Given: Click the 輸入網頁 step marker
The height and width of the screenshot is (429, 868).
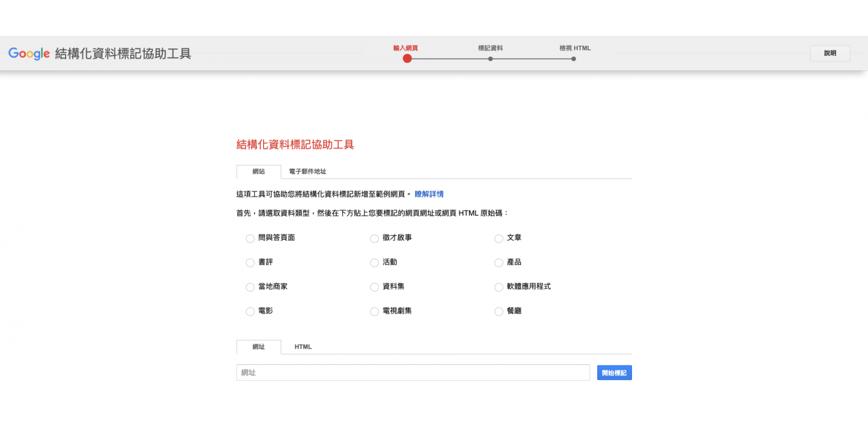Looking at the screenshot, I should point(407,58).
